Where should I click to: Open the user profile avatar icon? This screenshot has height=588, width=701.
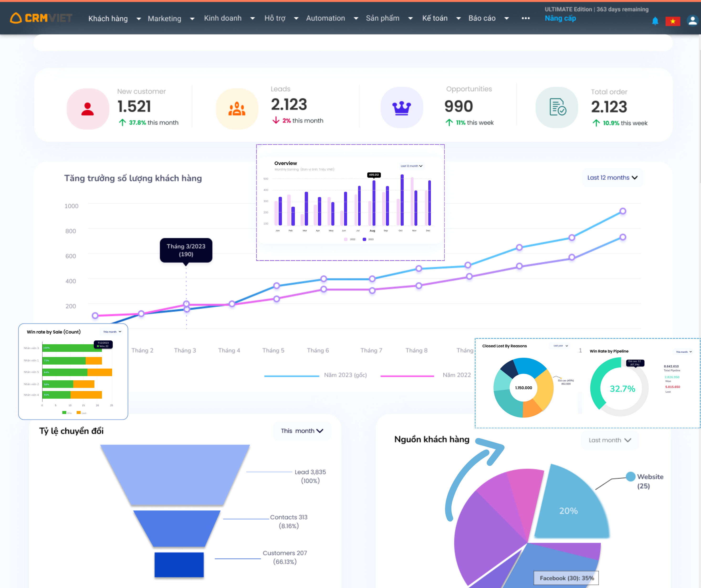693,21
